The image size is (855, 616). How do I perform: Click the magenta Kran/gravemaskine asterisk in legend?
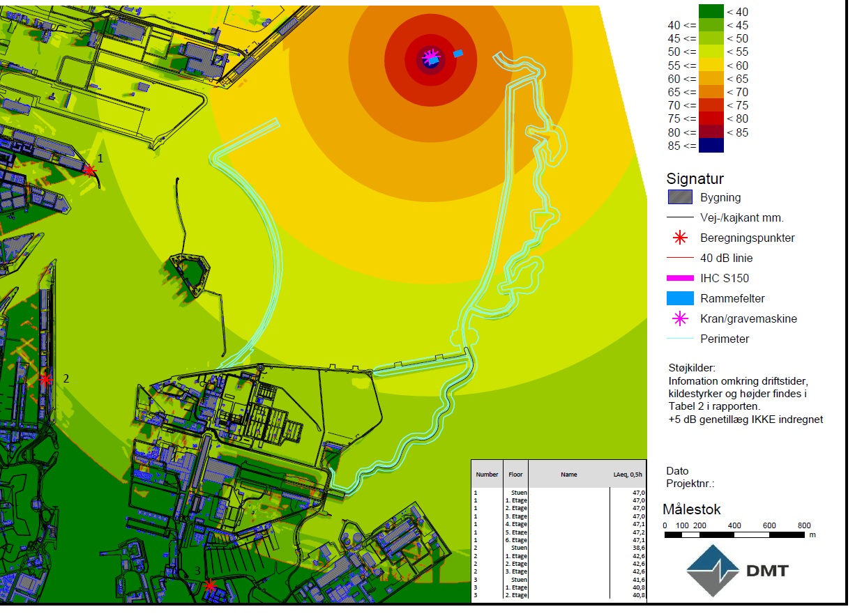[x=680, y=318]
